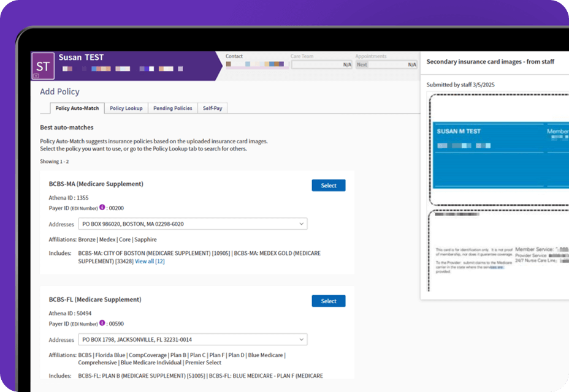Click the Premier Select affiliation text
The height and width of the screenshot is (392, 569).
tap(203, 363)
